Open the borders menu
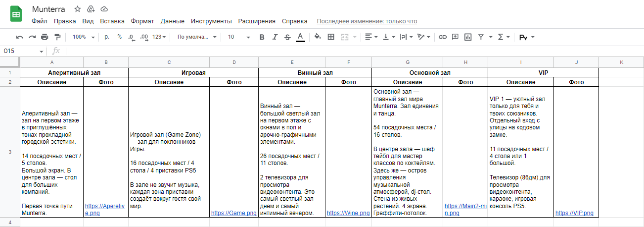This screenshot has width=644, height=227. (x=330, y=37)
